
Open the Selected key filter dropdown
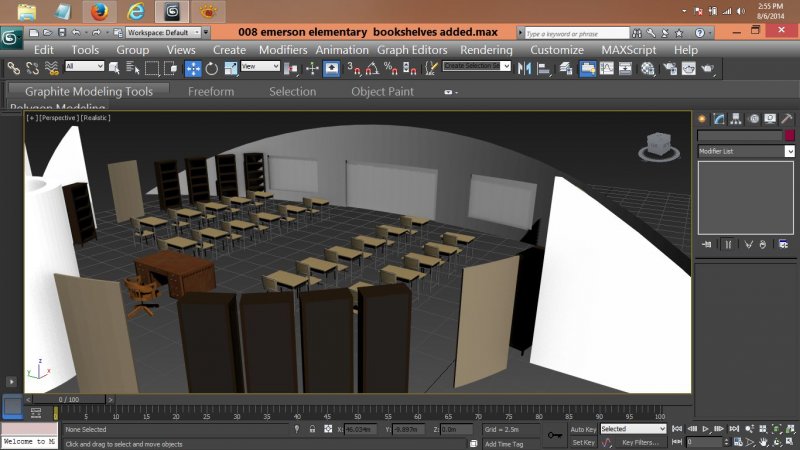click(x=632, y=429)
